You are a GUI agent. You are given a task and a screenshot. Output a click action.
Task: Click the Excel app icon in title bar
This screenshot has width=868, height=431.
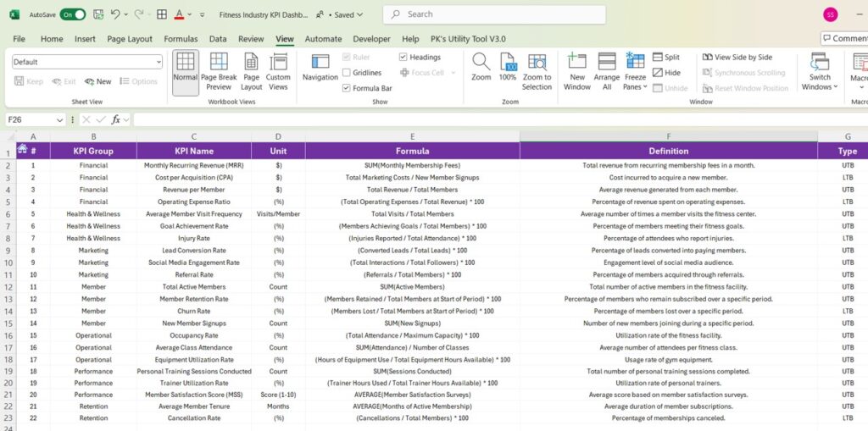click(14, 15)
